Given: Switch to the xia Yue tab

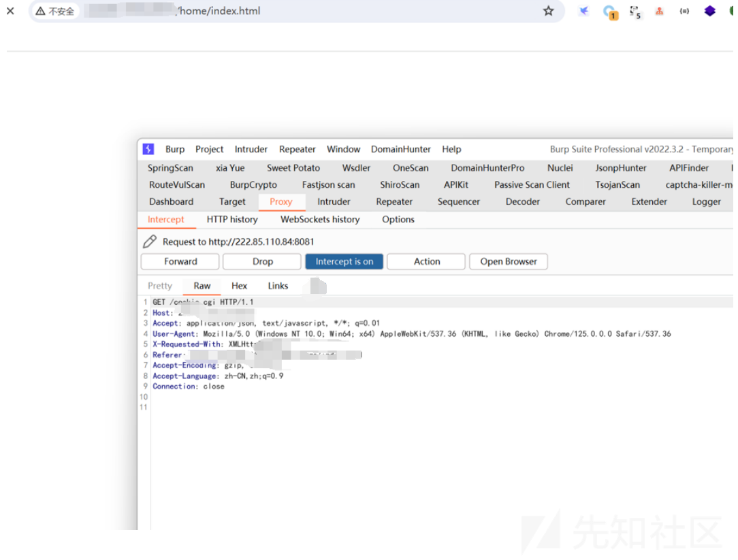Looking at the screenshot, I should coord(230,168).
